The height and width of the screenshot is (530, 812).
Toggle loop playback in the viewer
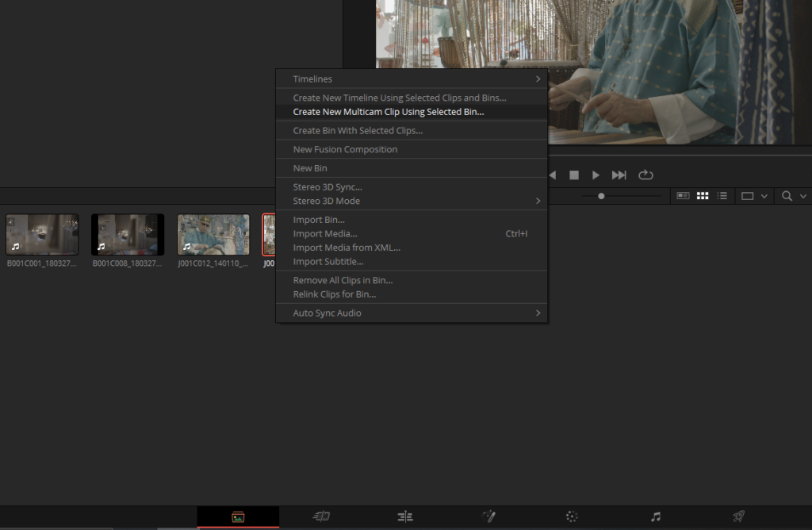point(645,175)
